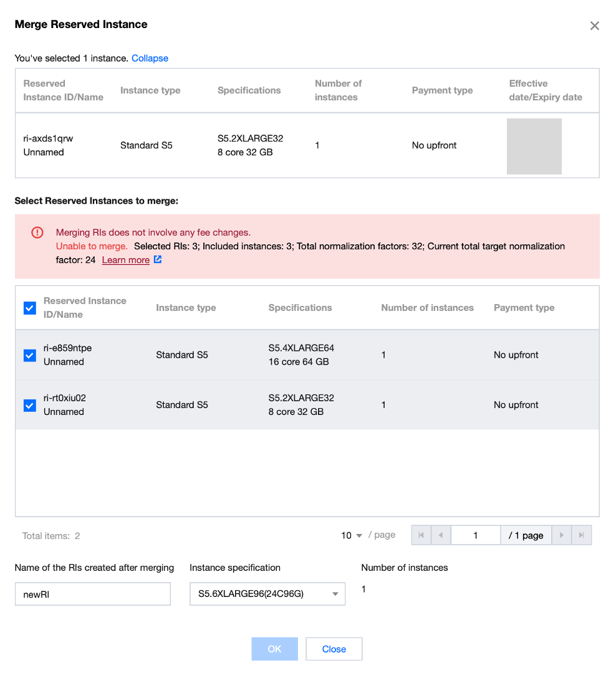616x673 pixels.
Task: Click the OK button
Action: 274,649
